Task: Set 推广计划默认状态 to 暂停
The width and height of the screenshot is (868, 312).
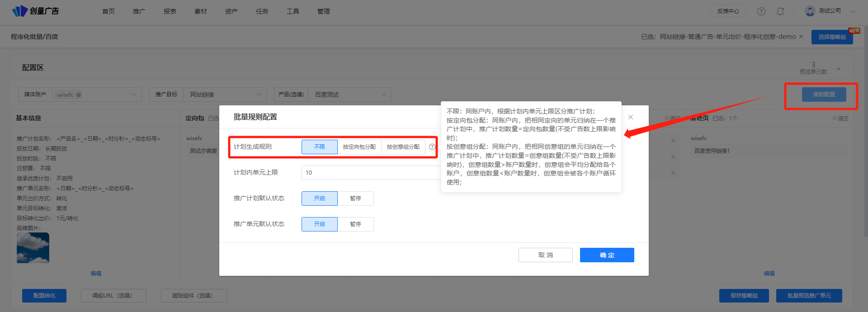Action: tap(355, 199)
